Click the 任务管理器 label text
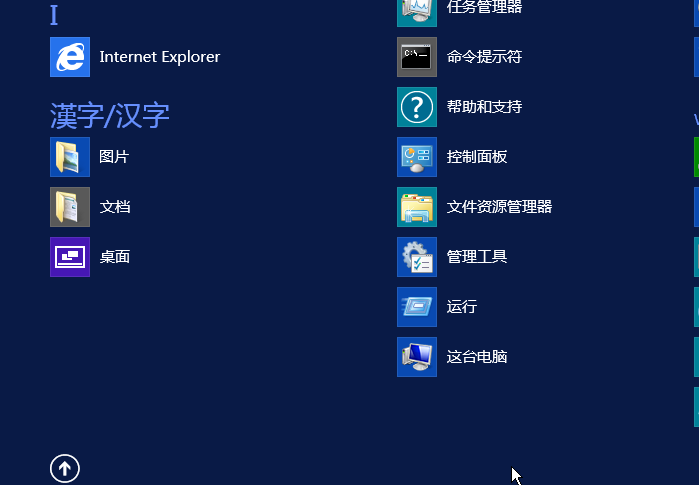 (484, 7)
